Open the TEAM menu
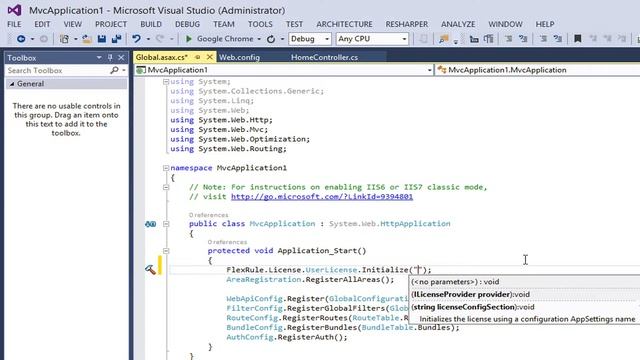The image size is (640, 360). (x=224, y=24)
